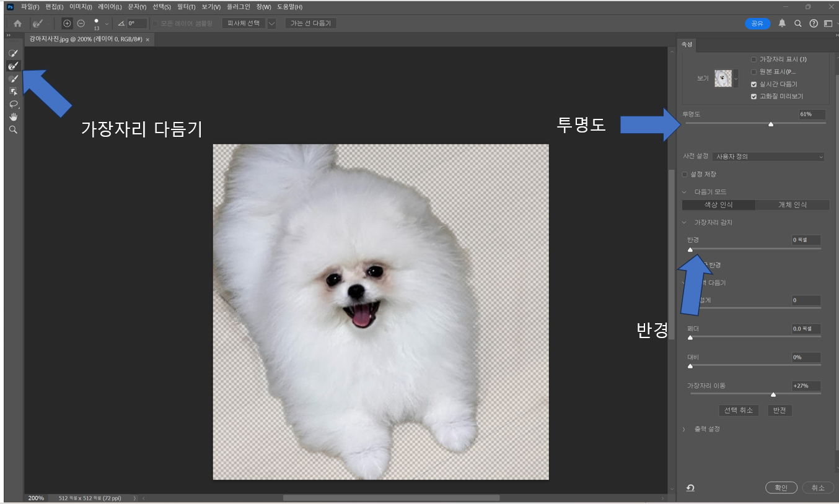Select the Quick Selection tool
The height and width of the screenshot is (504, 839).
(13, 53)
